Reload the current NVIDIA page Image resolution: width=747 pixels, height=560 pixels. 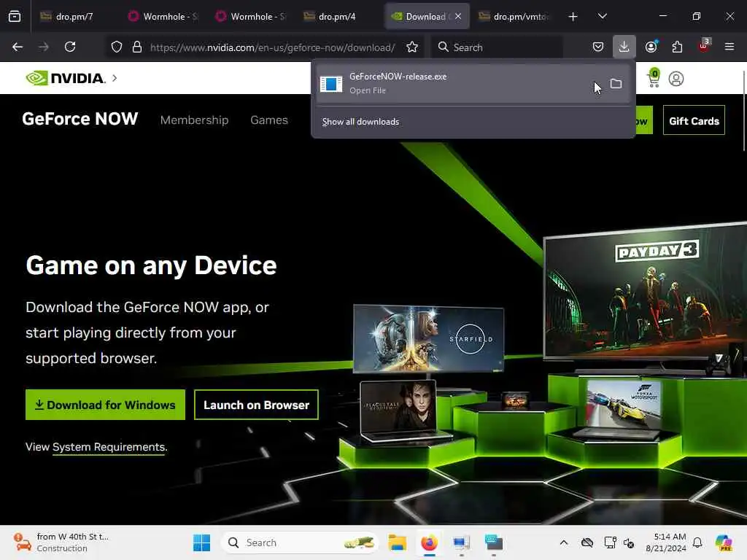[70, 47]
